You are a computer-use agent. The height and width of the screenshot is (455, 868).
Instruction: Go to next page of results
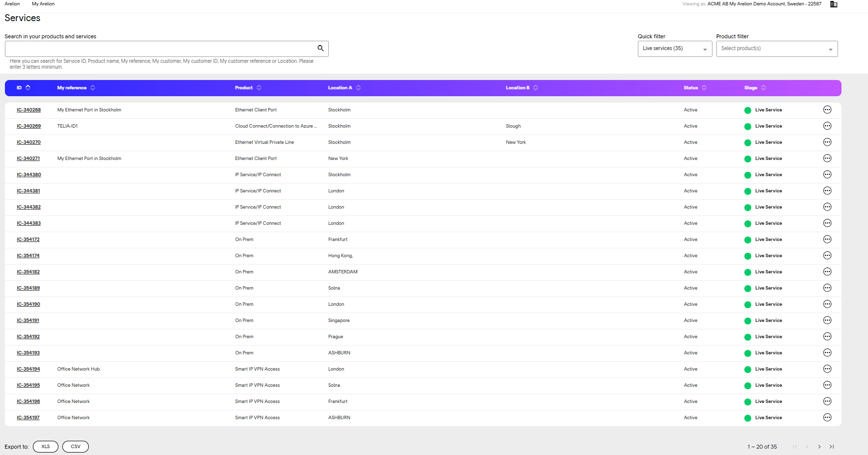pos(819,447)
